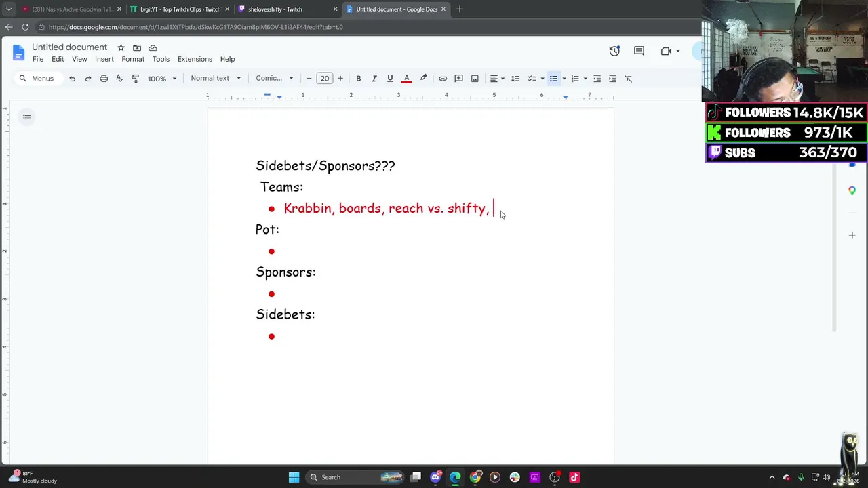Click the Redo icon
This screenshot has height=488, width=868.
(x=87, y=79)
